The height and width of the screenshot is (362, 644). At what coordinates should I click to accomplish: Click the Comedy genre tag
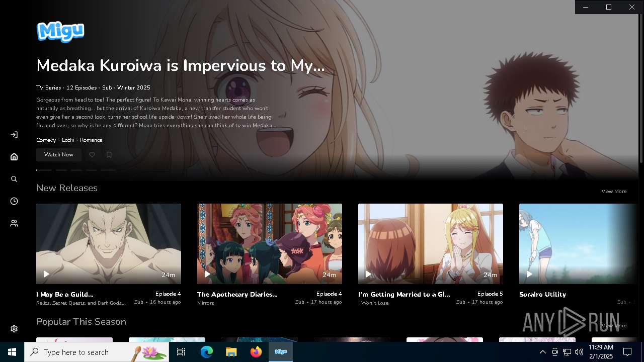click(x=46, y=140)
